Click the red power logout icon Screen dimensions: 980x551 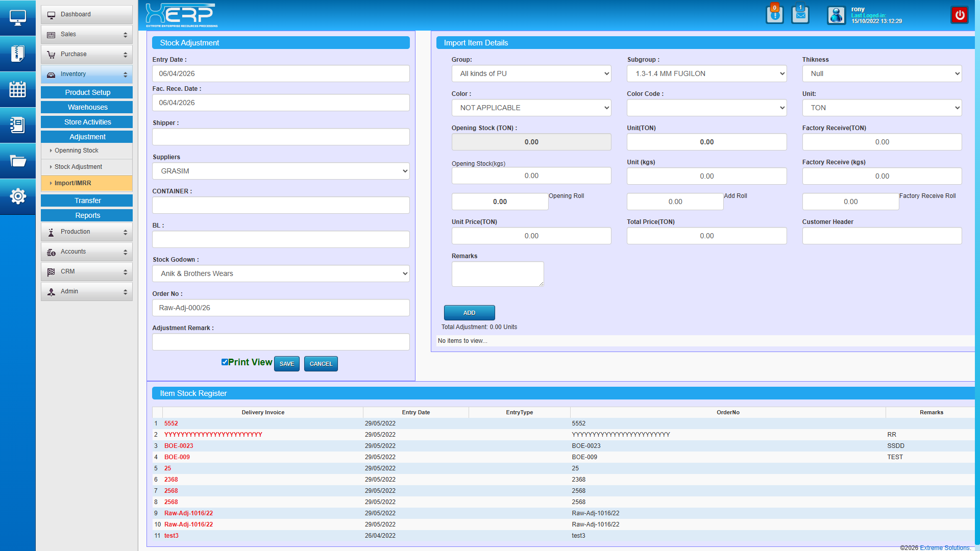coord(960,15)
